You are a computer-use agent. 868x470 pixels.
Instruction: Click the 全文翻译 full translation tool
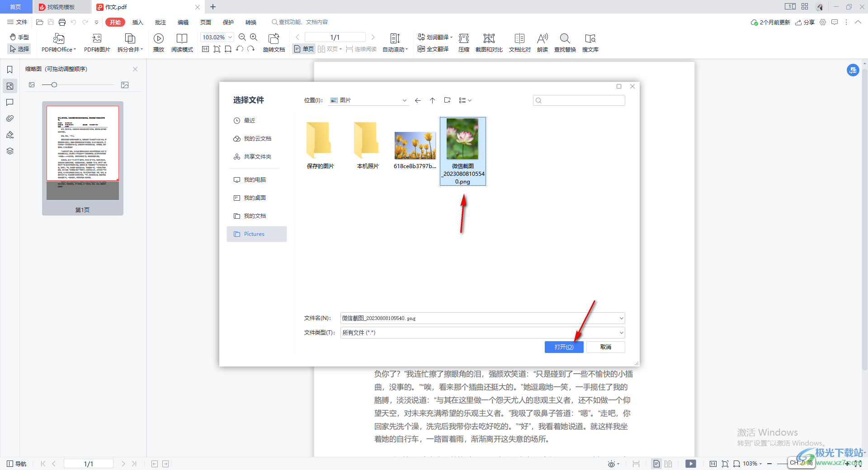point(433,49)
